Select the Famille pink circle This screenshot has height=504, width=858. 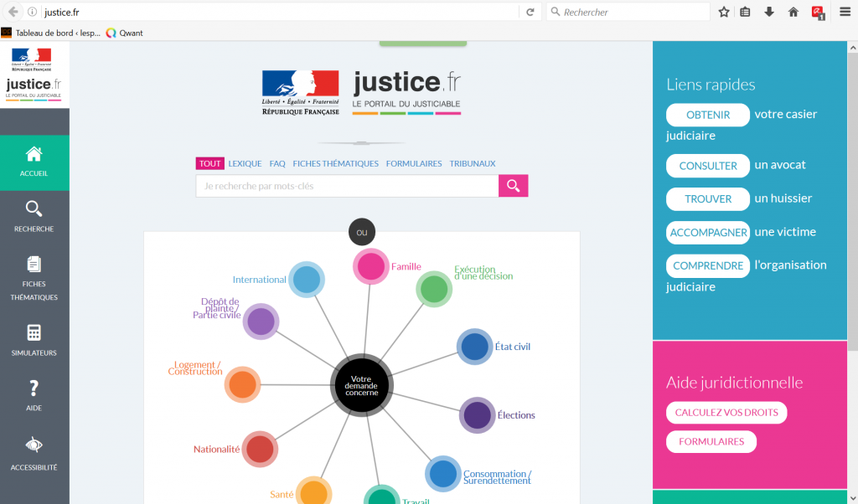(x=370, y=267)
